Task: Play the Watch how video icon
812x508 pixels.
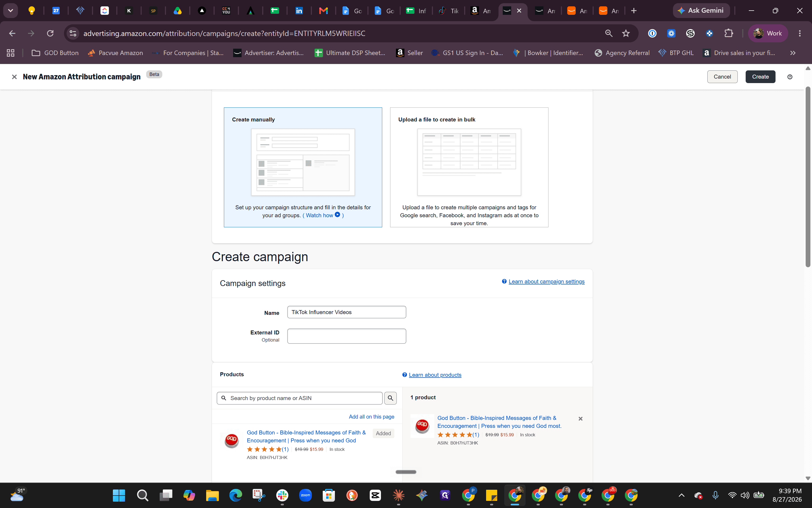Action: [x=338, y=215]
